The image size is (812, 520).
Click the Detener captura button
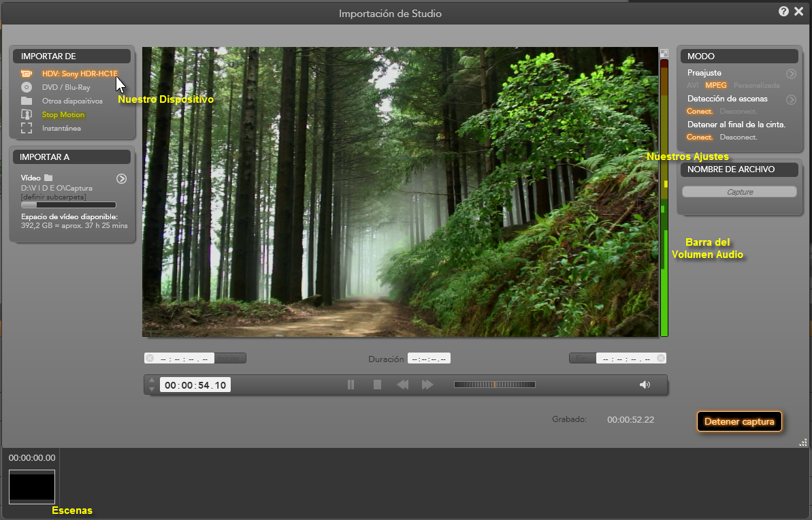(x=739, y=421)
